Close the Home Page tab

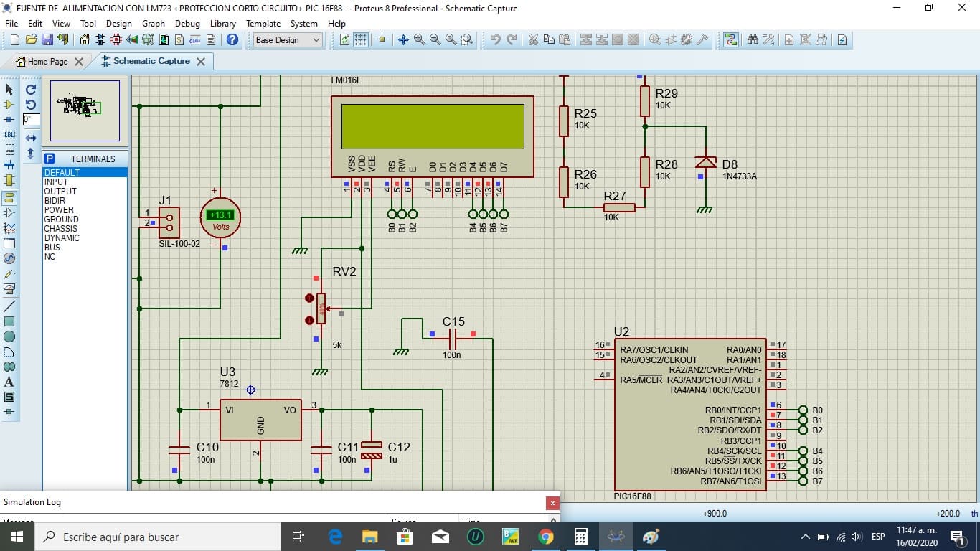point(79,62)
